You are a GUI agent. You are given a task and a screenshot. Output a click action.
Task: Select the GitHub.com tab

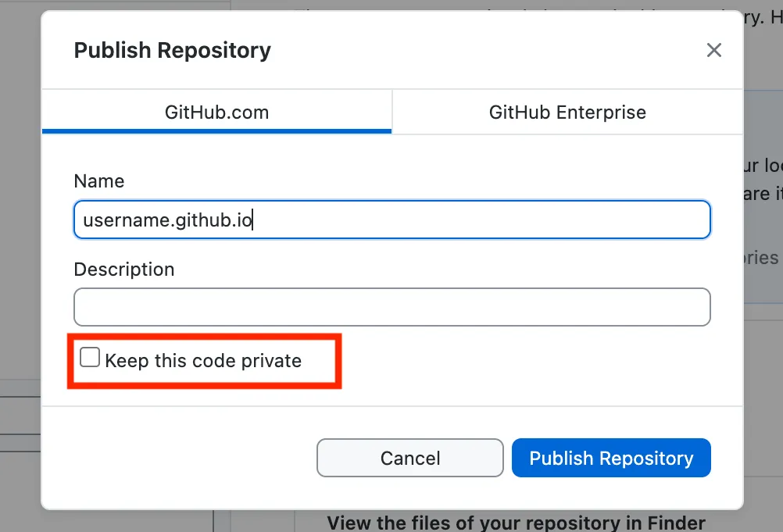pyautogui.click(x=216, y=112)
